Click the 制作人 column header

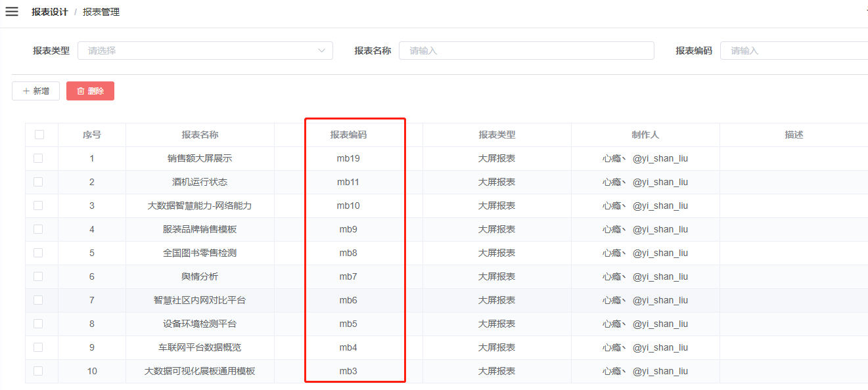(x=645, y=135)
